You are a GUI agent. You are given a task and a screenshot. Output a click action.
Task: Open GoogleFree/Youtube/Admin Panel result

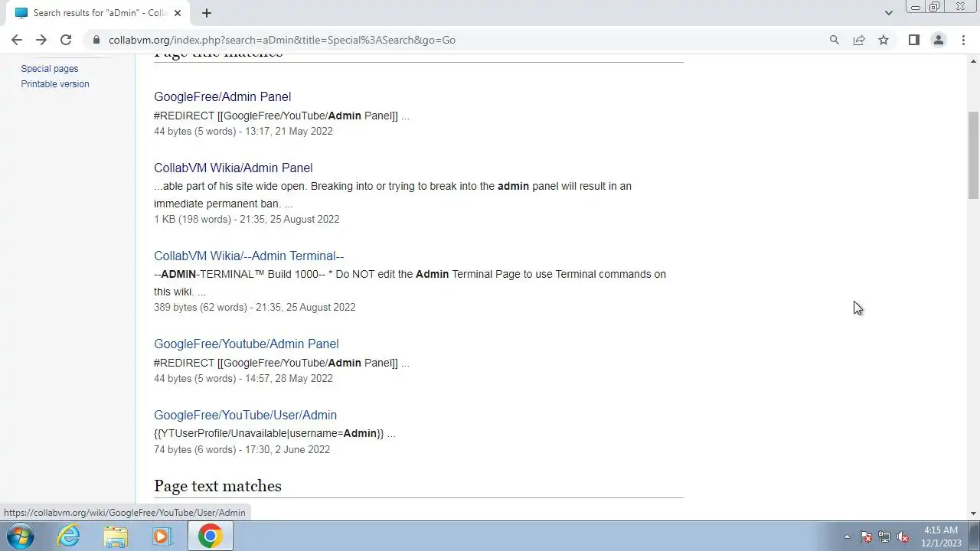click(x=246, y=344)
